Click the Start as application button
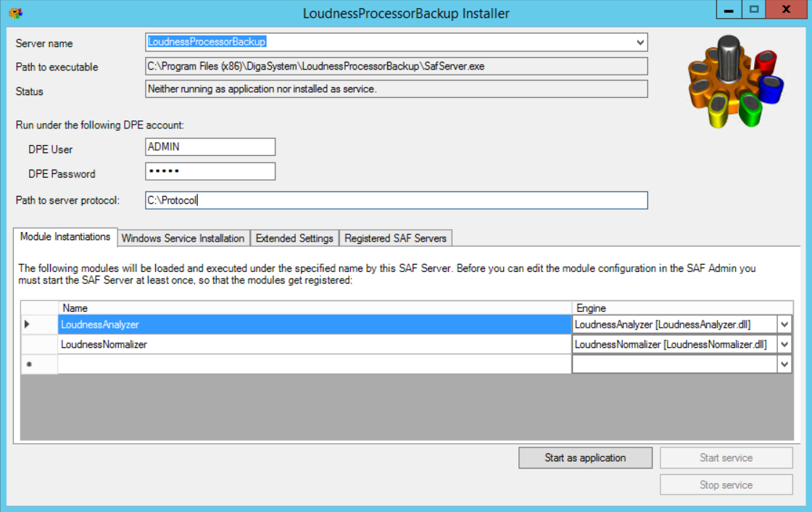 pyautogui.click(x=585, y=458)
